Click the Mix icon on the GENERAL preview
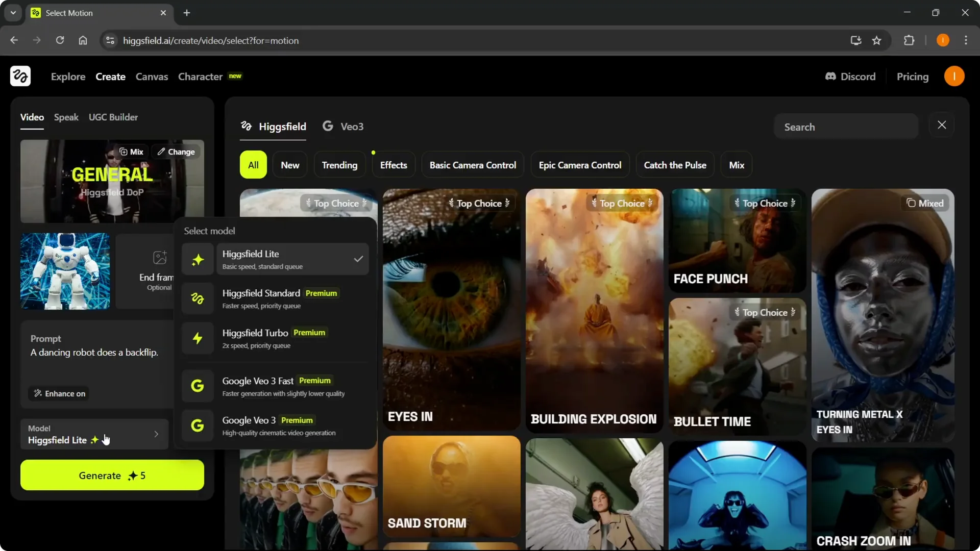 coord(124,152)
